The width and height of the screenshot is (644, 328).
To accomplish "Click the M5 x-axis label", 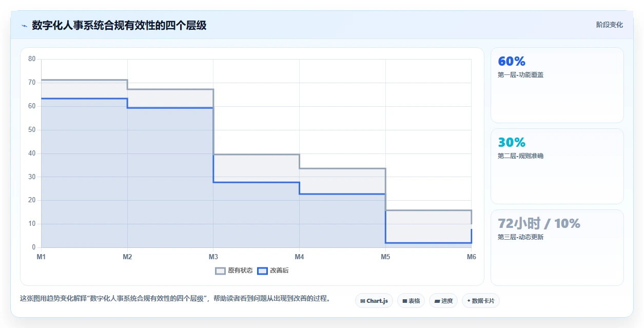I will pos(385,257).
